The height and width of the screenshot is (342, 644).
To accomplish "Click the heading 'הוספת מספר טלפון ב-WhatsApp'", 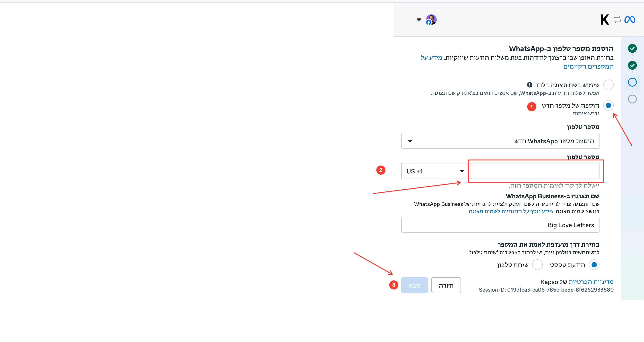I will tap(561, 48).
